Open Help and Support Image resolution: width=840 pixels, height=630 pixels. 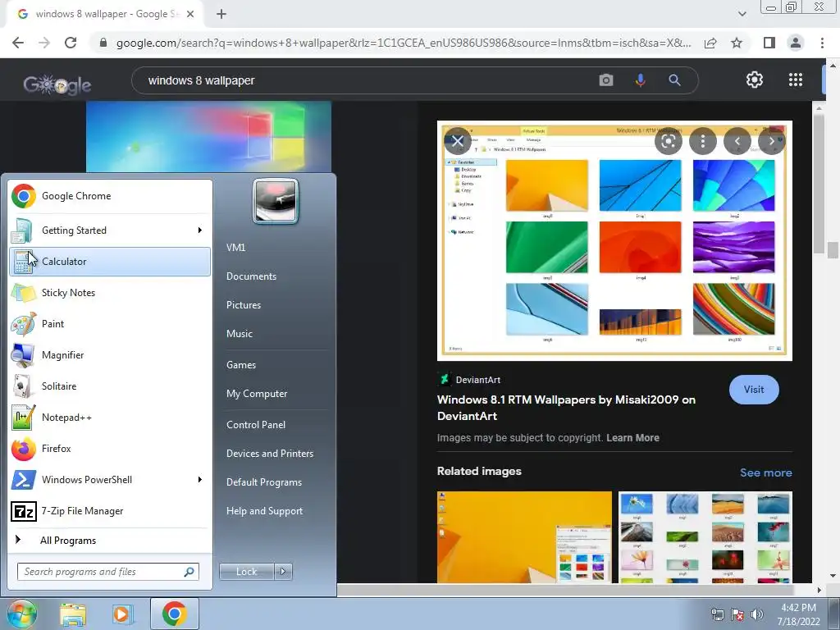point(265,511)
